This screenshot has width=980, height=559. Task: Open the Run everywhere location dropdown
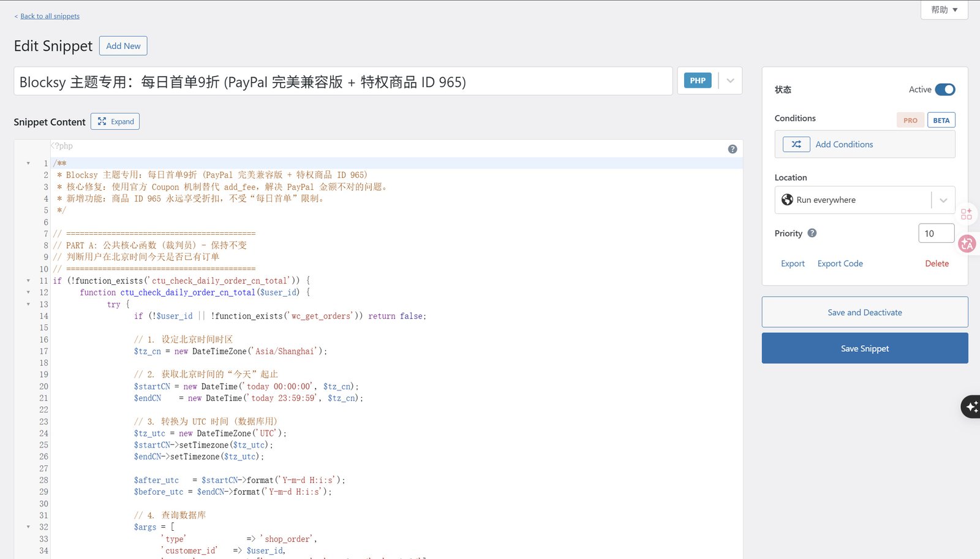[x=943, y=200]
